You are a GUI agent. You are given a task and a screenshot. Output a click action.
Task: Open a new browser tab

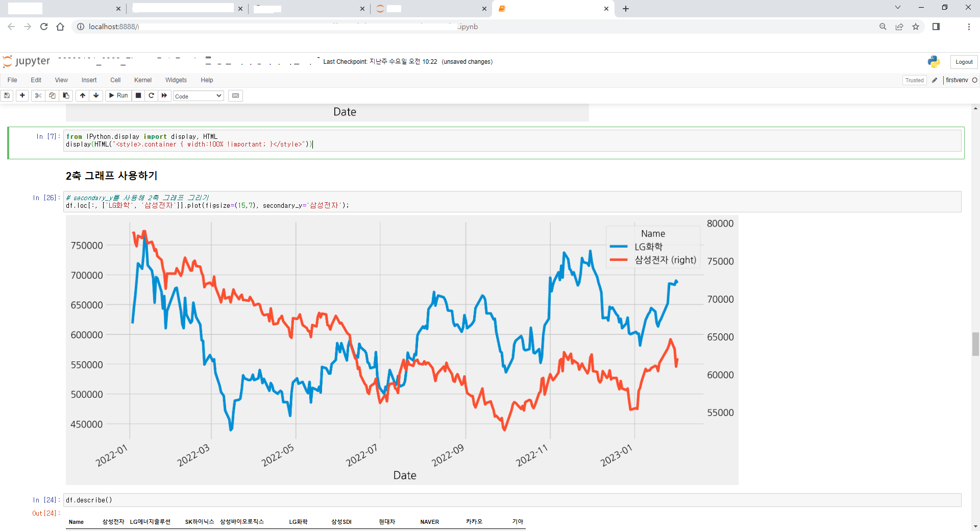click(626, 9)
